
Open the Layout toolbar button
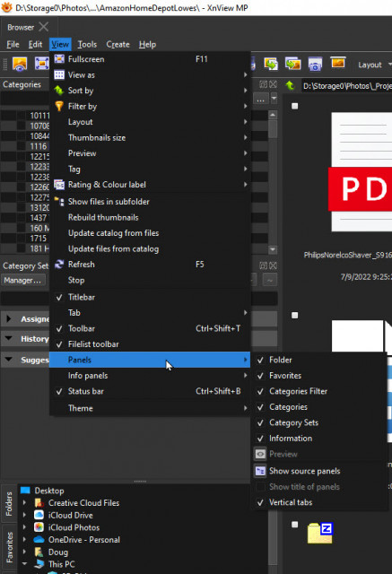click(373, 65)
